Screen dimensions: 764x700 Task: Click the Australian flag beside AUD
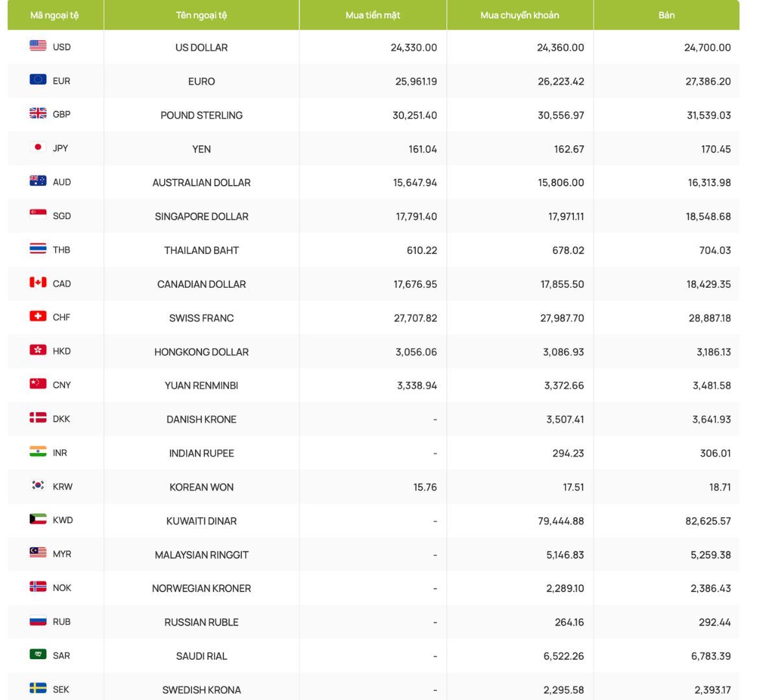click(38, 181)
